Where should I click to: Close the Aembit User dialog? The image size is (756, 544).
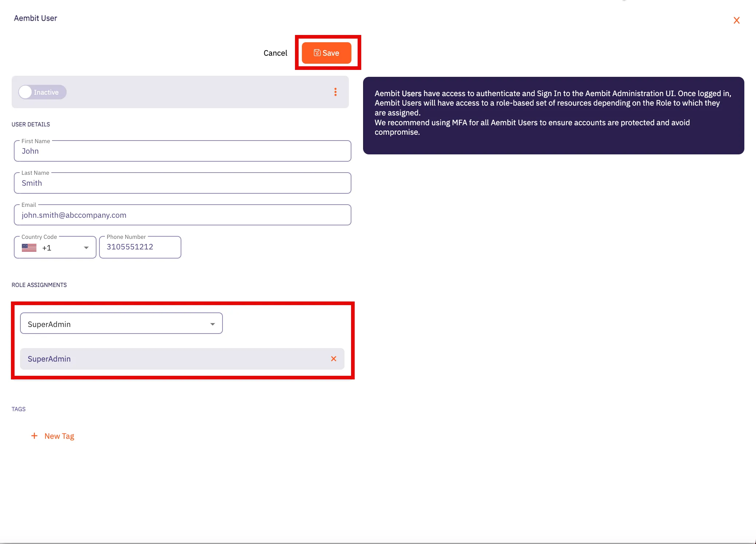pyautogui.click(x=736, y=20)
